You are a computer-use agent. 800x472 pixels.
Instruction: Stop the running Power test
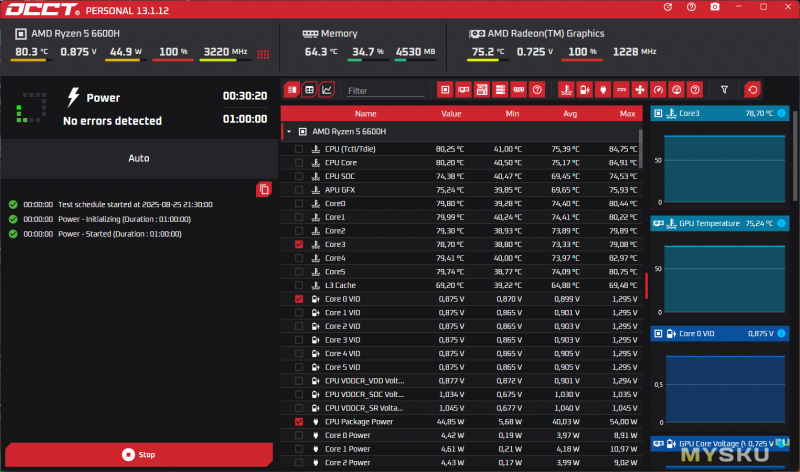(x=139, y=454)
